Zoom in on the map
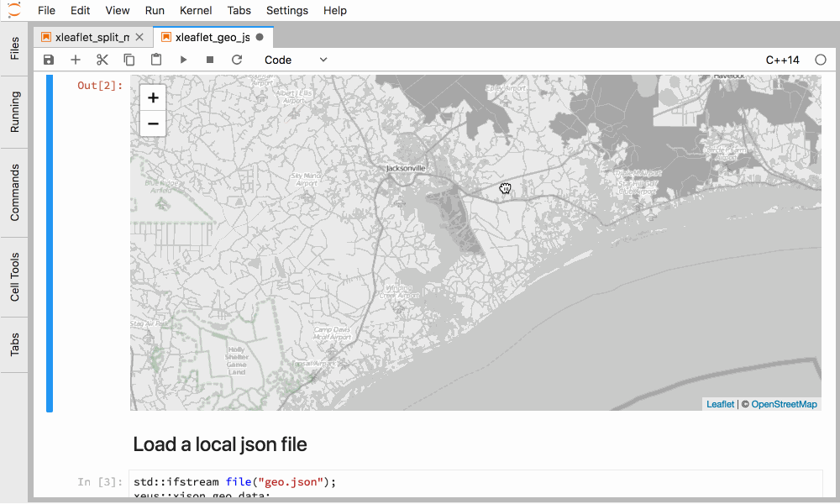The height and width of the screenshot is (504, 840). [153, 97]
